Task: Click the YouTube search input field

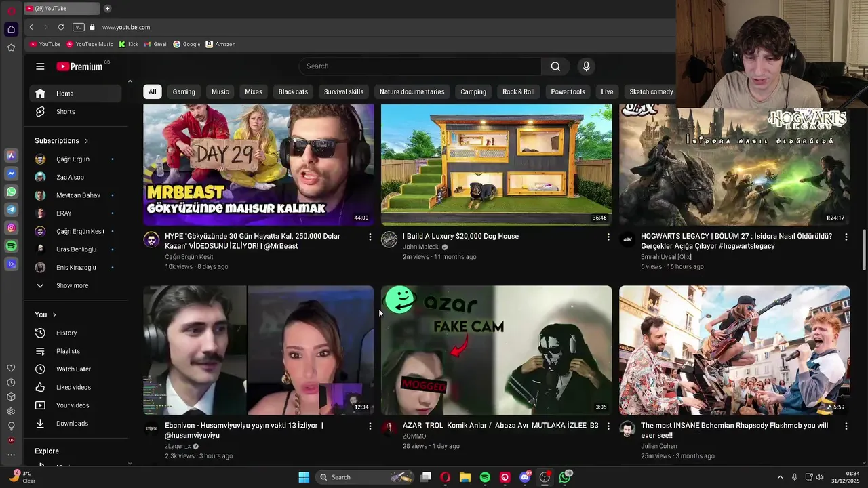Action: tap(420, 66)
